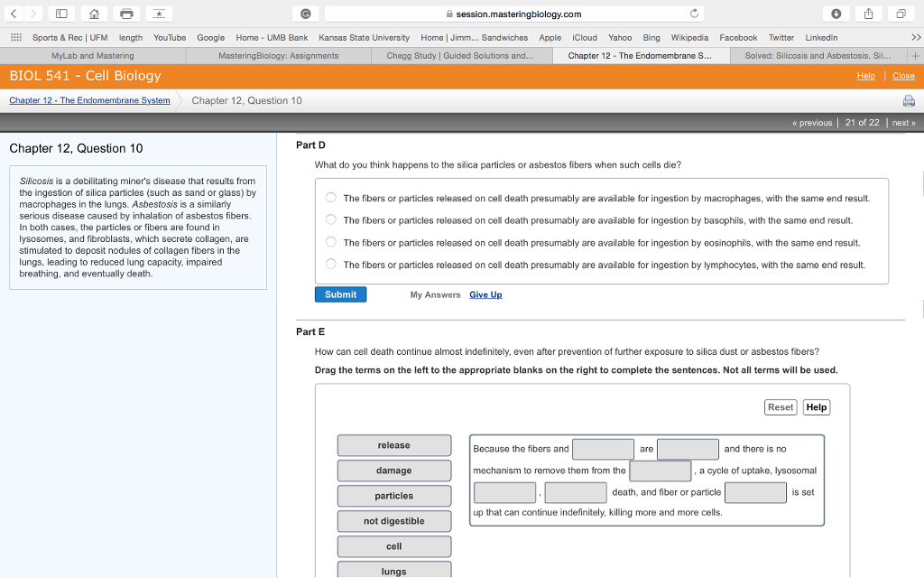Toggle the Safari sidebar icon
Screen dimensions: 924x578
click(x=61, y=14)
